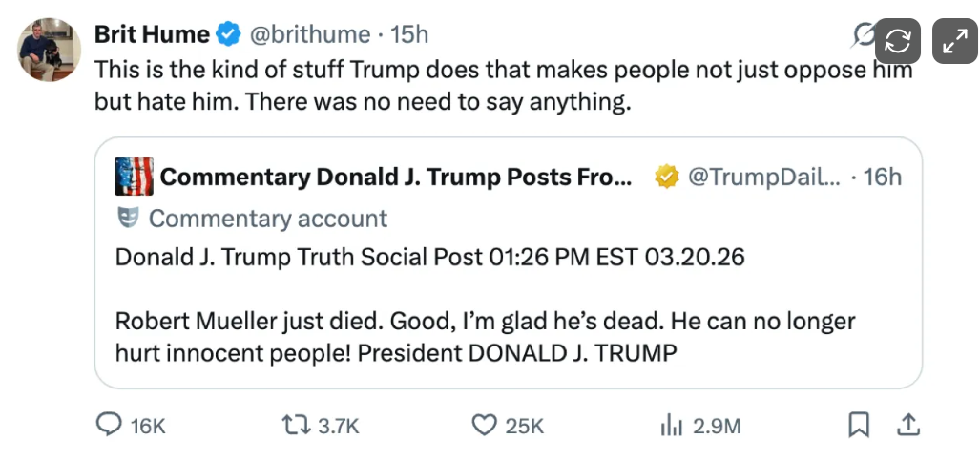Viewport: 980px width, 461px height.
Task: Open the post's 15h timestamp link
Action: click(x=410, y=35)
